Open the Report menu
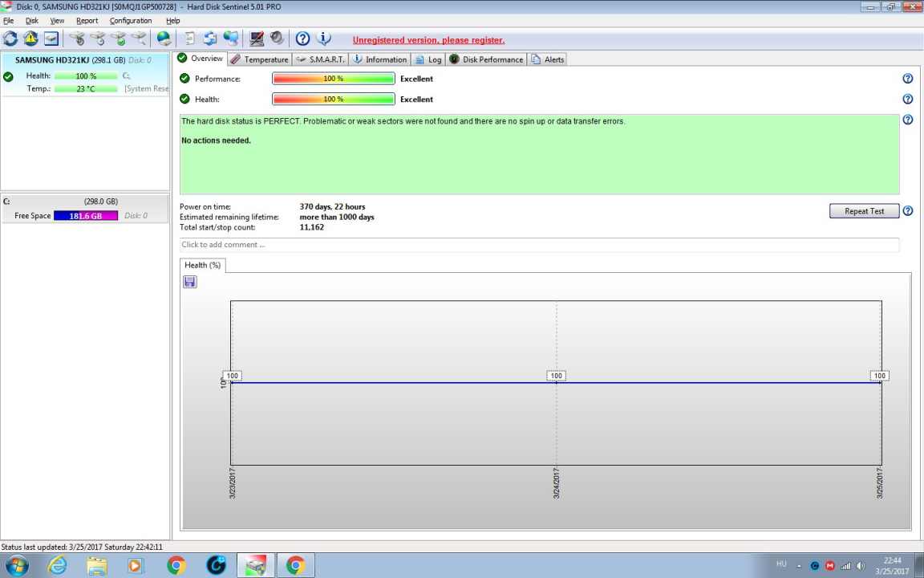Image resolution: width=924 pixels, height=578 pixels. 87,21
